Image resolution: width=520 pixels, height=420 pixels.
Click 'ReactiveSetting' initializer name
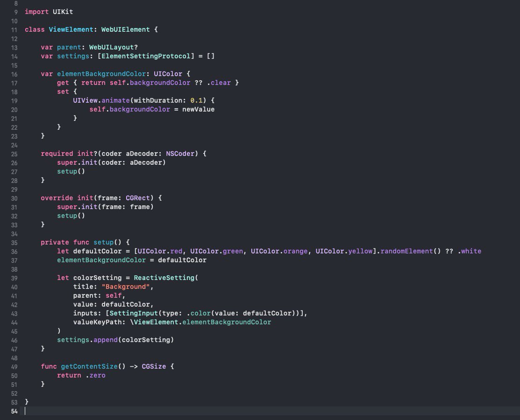(x=164, y=278)
